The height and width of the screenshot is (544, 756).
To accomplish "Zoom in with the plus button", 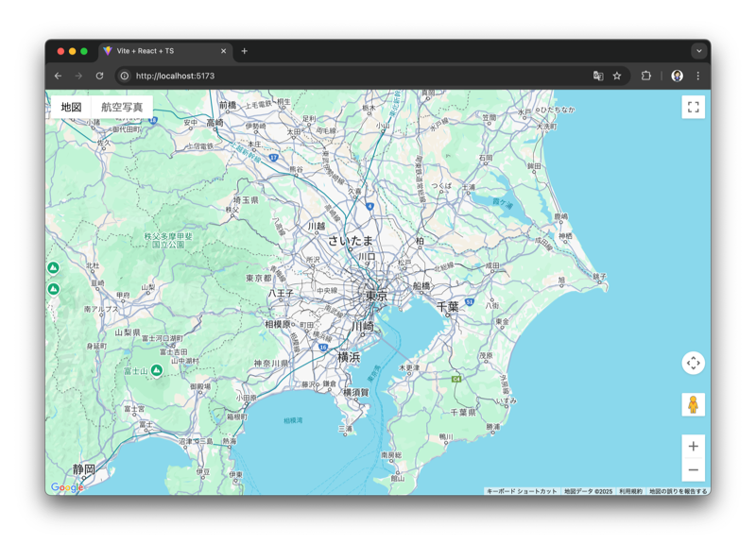I will 693,447.
